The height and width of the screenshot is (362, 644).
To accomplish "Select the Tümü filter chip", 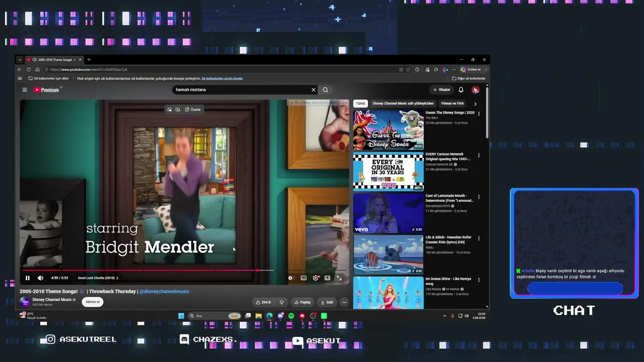I will click(361, 104).
